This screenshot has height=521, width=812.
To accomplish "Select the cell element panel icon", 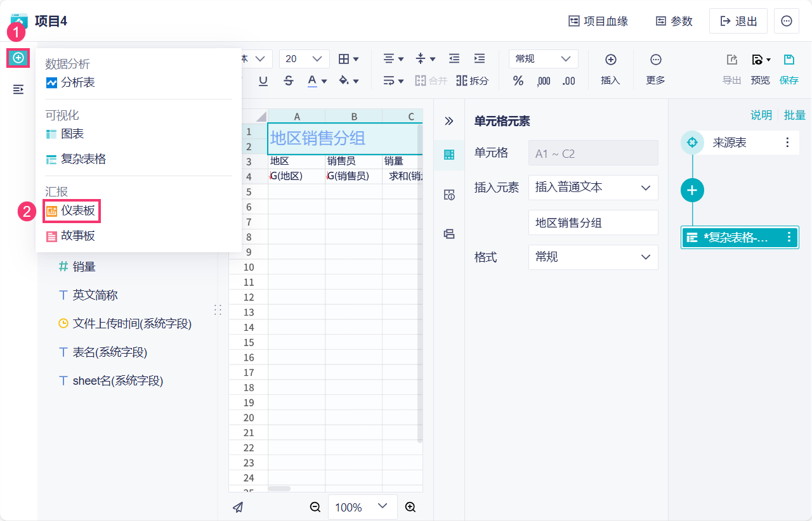I will (x=449, y=155).
